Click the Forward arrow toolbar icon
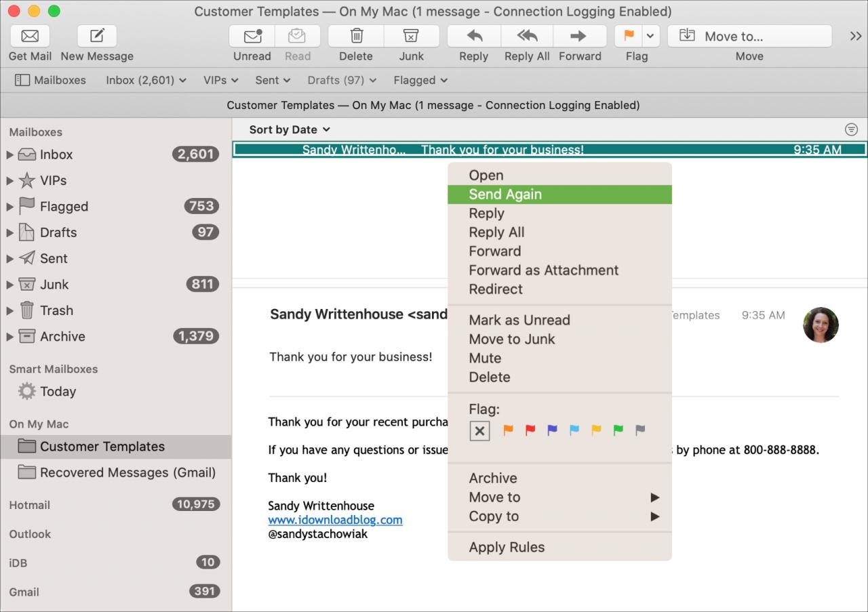Screen dimensions: 868x612 (x=579, y=36)
